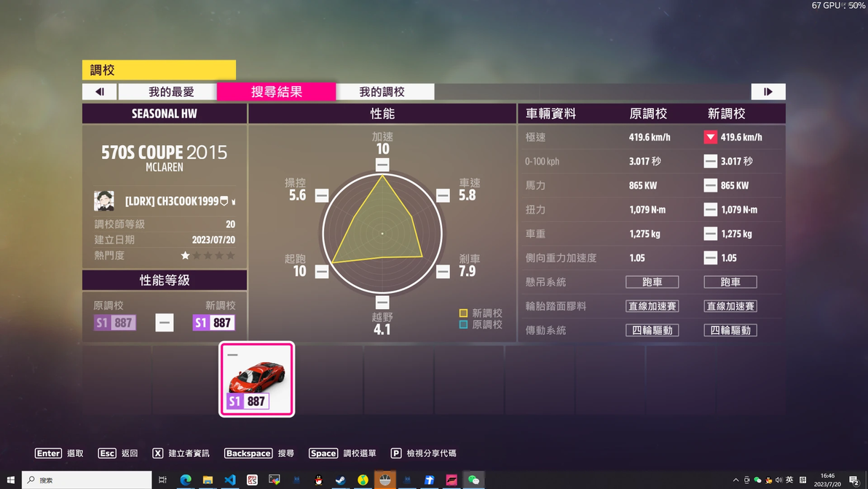
Task: Click the 新調校 直線加速賽 tire compound tag
Action: click(x=730, y=305)
